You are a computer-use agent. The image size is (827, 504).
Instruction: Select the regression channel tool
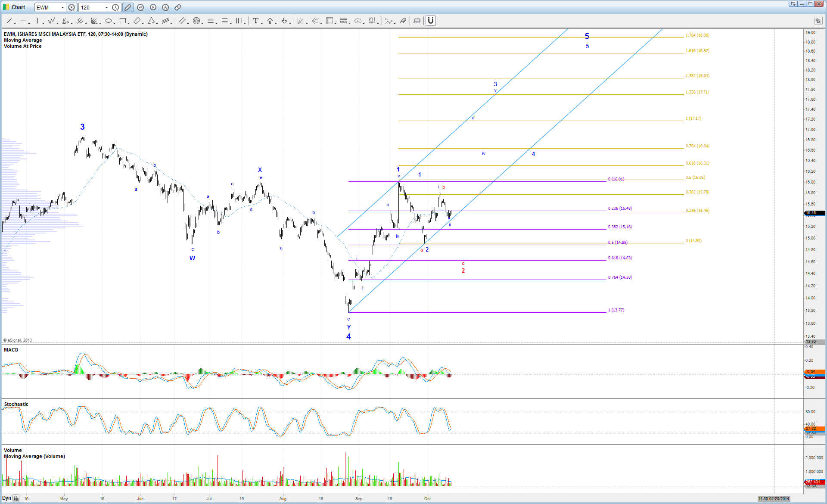click(165, 21)
